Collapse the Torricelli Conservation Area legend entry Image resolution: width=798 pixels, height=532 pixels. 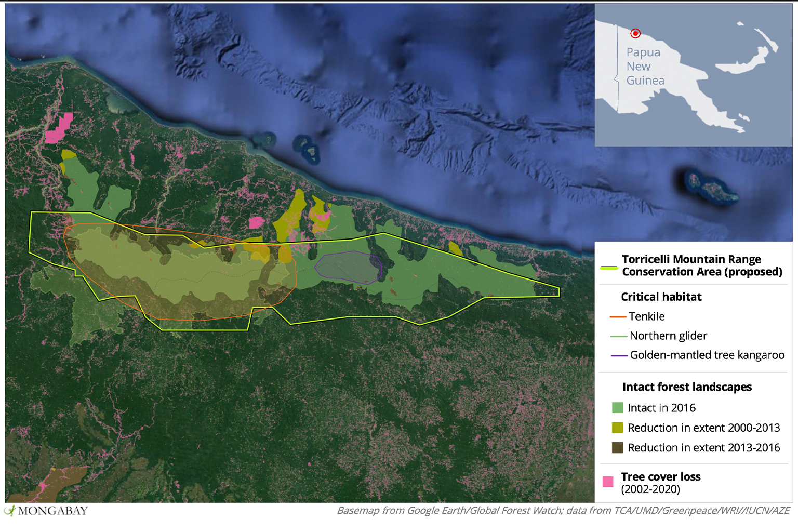pyautogui.click(x=701, y=265)
